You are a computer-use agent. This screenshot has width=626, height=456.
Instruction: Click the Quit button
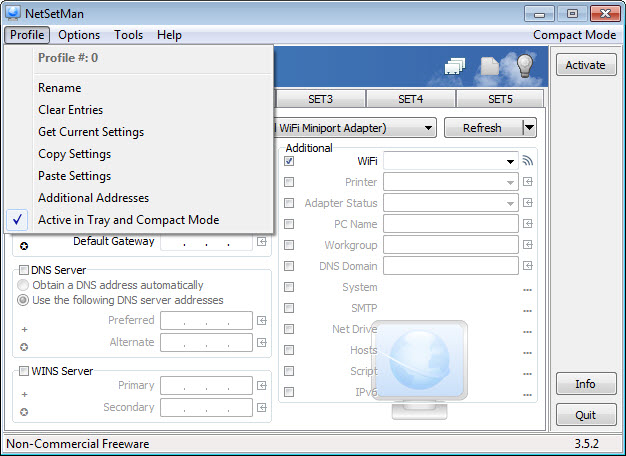(586, 415)
